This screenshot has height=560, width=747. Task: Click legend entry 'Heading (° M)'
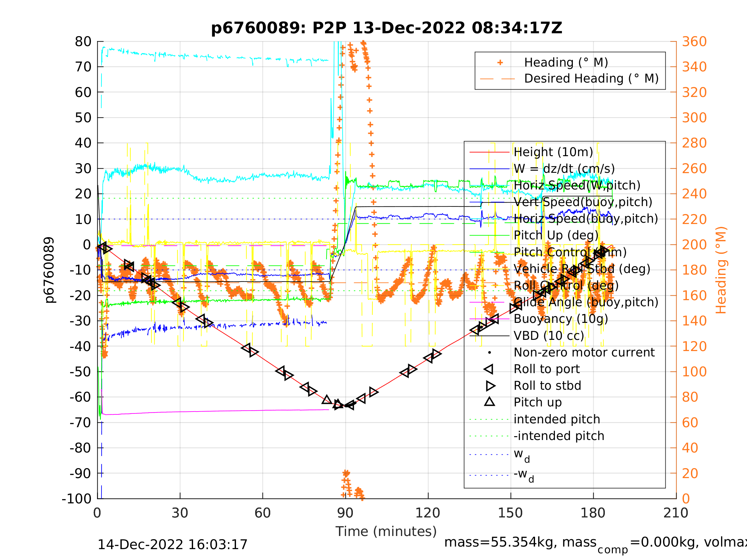pos(566,62)
